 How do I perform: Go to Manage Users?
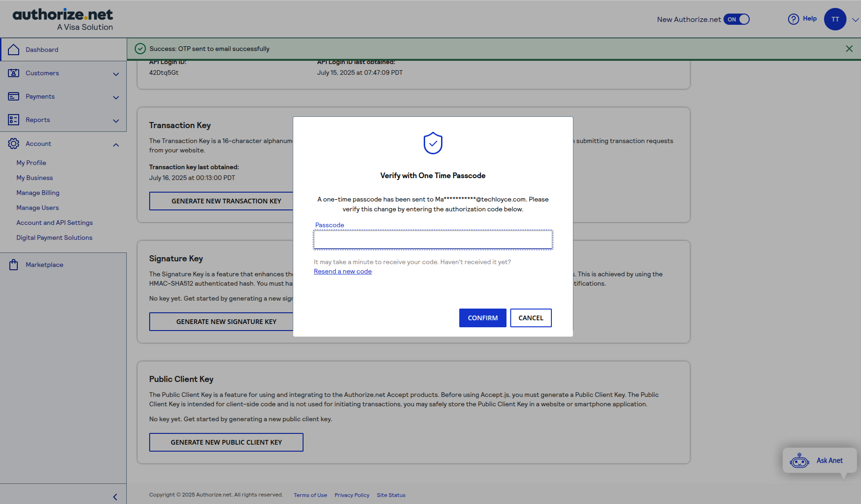coord(37,208)
